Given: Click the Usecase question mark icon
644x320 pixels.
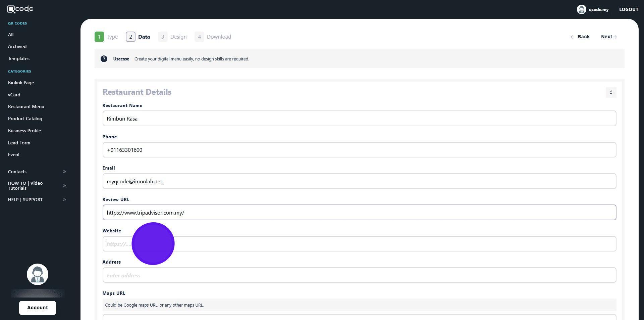Looking at the screenshot, I should 104,59.
